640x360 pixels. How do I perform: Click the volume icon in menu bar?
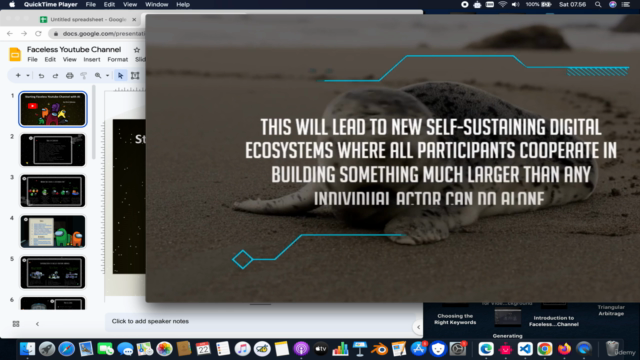[516, 4]
